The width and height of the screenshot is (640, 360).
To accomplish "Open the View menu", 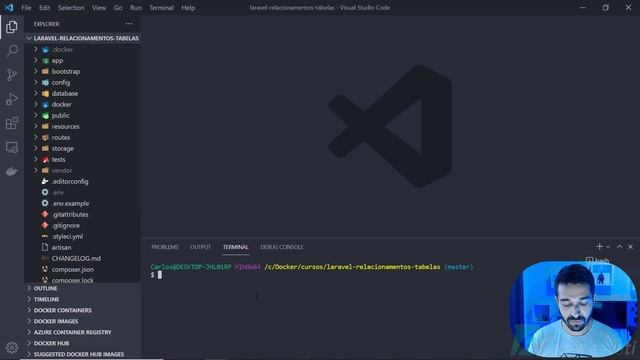I will pyautogui.click(x=99, y=8).
